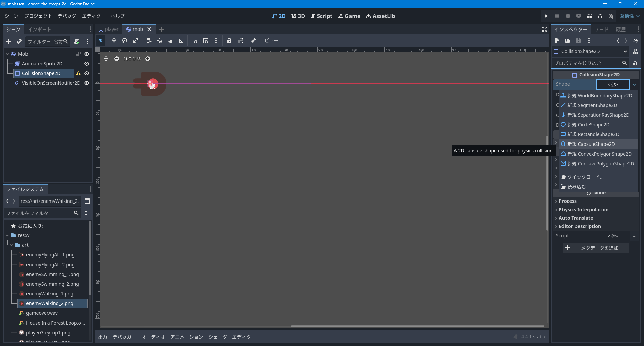Click the CollisionShape2D warning triangle icon
Image resolution: width=644 pixels, height=346 pixels.
[x=78, y=73]
